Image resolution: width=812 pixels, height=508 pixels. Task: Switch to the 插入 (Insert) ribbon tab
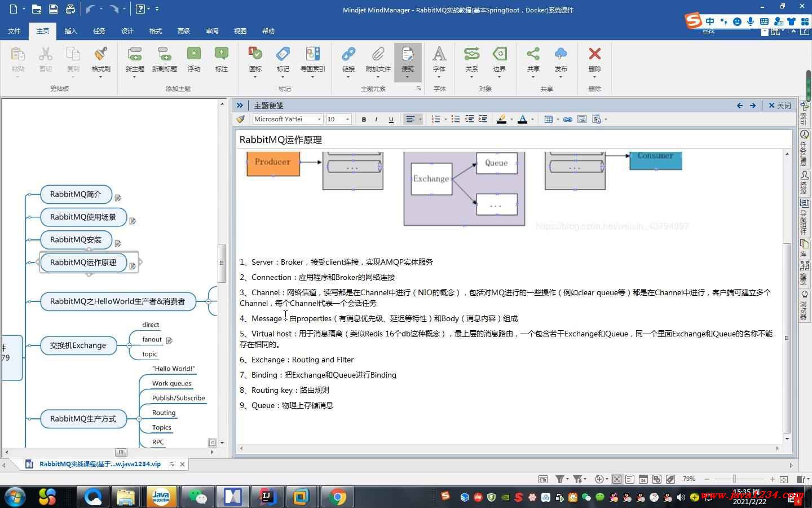tap(71, 31)
